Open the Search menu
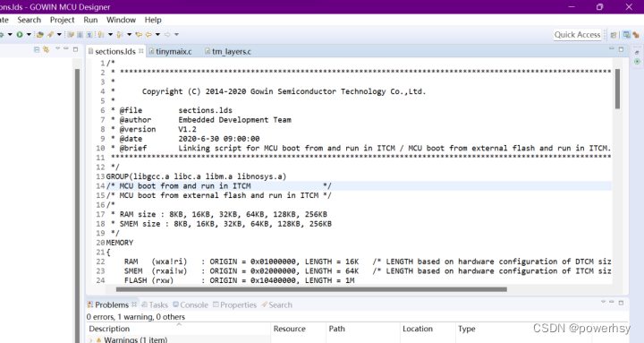 coord(30,20)
